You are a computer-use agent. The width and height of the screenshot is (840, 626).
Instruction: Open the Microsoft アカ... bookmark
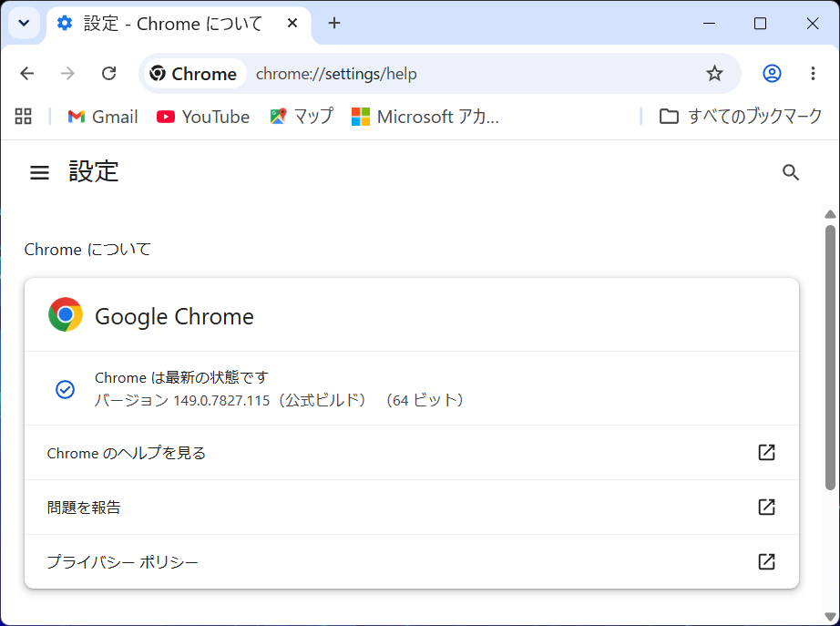point(425,117)
